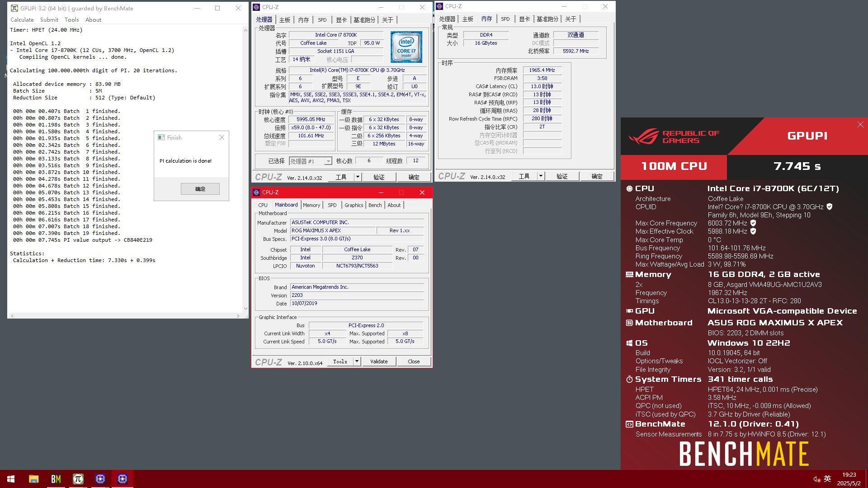Click CPU-Z icon in red-titled window
This screenshot has width=868, height=488.
256,192
